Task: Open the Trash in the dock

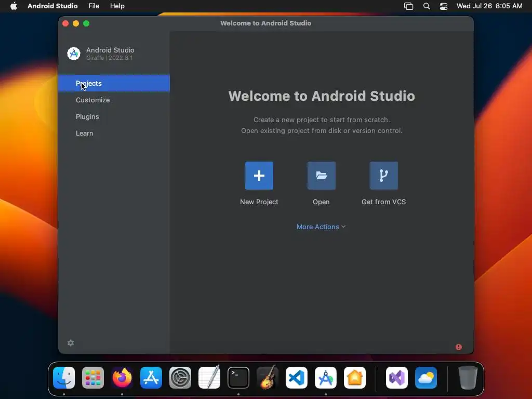Action: pyautogui.click(x=468, y=378)
